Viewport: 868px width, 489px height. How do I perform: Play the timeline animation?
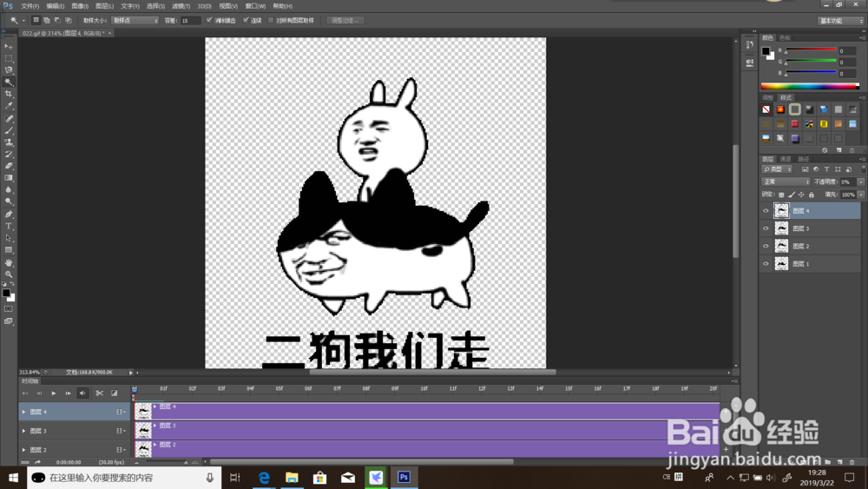click(54, 393)
